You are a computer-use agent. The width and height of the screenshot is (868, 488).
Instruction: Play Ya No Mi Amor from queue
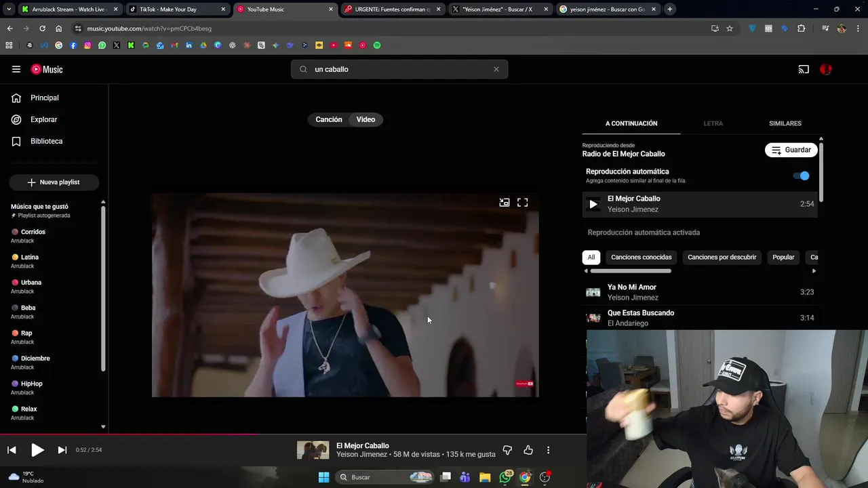coord(700,292)
